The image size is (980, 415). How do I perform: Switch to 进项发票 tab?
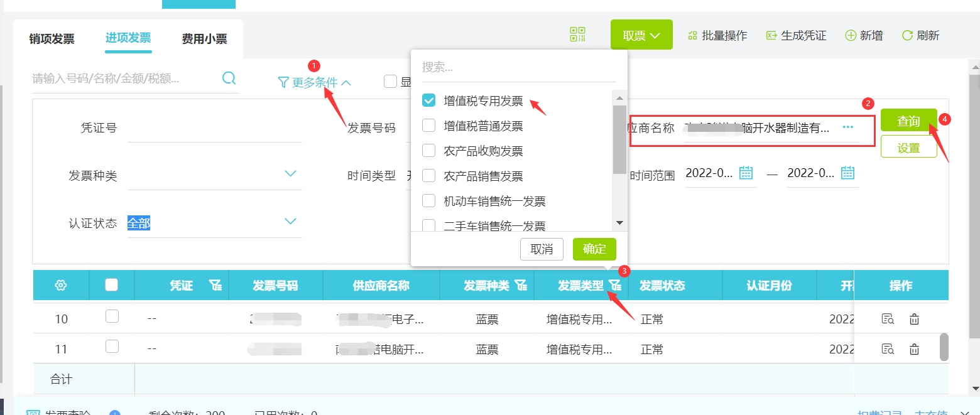(x=128, y=38)
